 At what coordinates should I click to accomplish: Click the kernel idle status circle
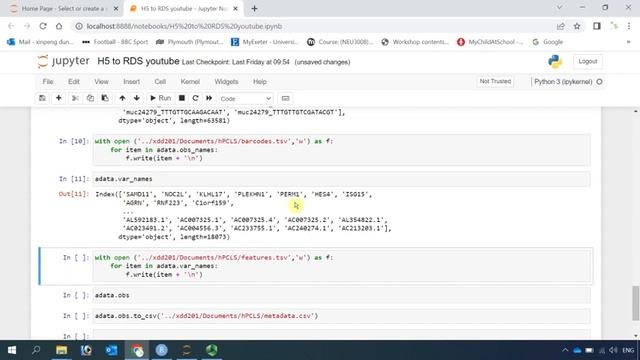tap(599, 82)
